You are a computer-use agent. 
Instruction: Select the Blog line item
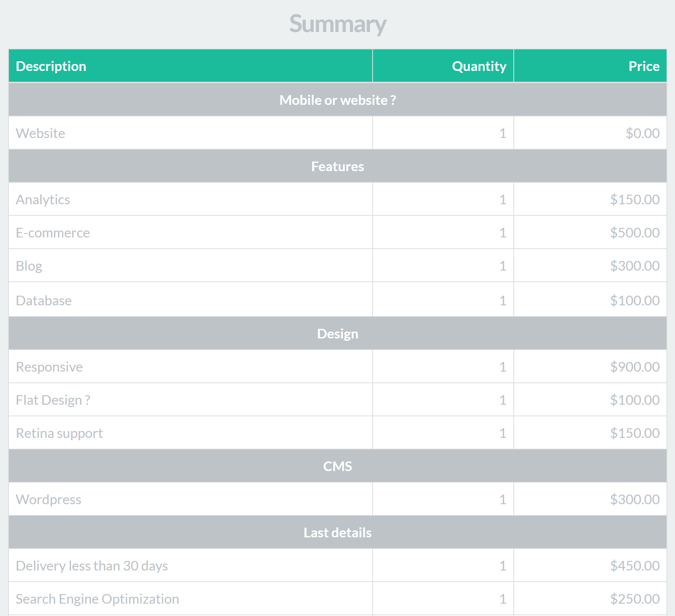[29, 265]
